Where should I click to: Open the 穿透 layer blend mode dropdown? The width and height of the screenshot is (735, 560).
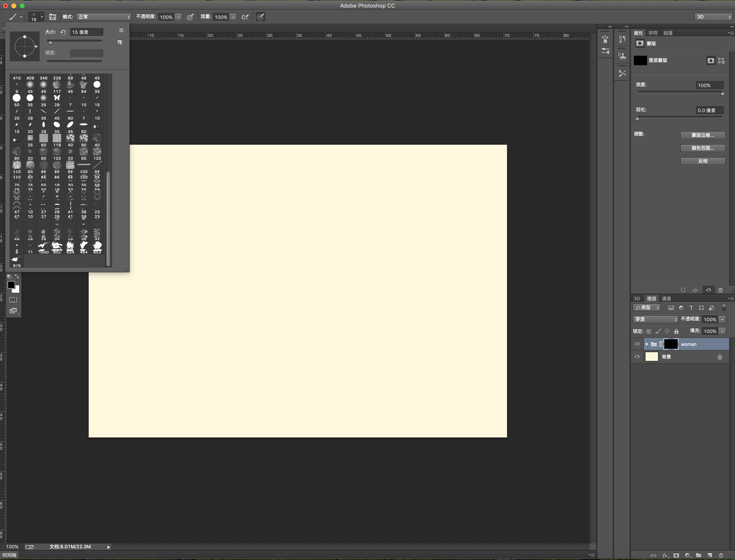pyautogui.click(x=655, y=319)
